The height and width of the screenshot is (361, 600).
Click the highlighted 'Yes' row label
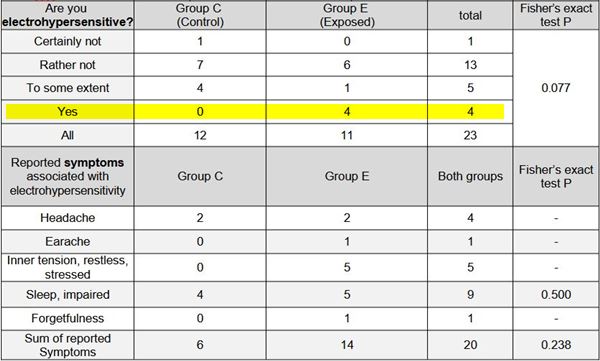tap(67, 112)
